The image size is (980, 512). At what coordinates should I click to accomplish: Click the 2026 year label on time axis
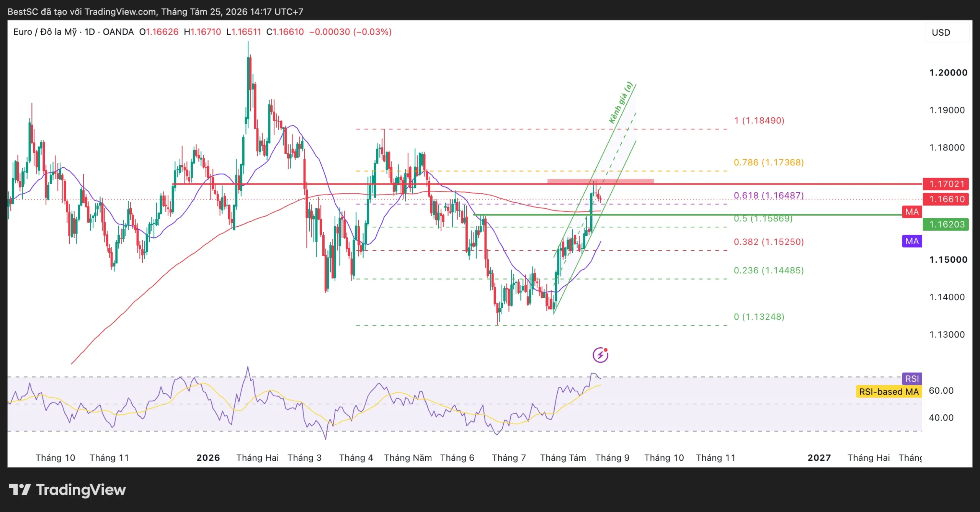[208, 458]
